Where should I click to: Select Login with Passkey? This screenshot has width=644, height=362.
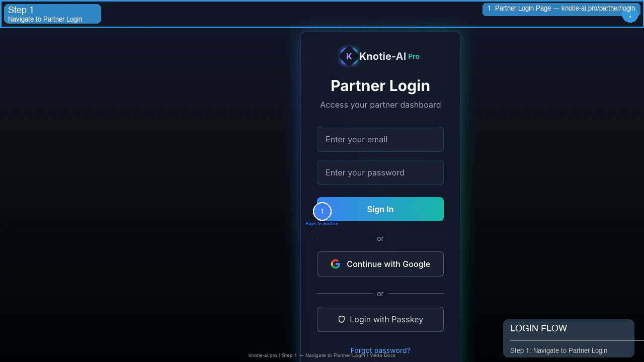point(380,319)
